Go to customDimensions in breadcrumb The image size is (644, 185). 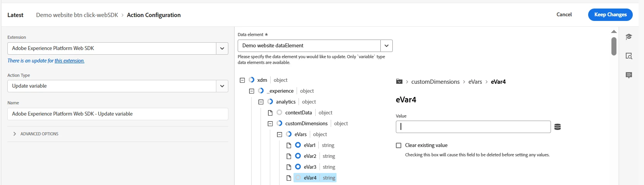435,81
